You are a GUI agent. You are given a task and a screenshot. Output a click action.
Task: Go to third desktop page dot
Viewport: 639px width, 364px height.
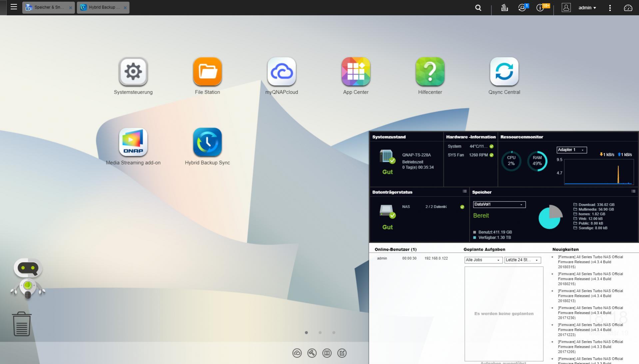point(333,332)
